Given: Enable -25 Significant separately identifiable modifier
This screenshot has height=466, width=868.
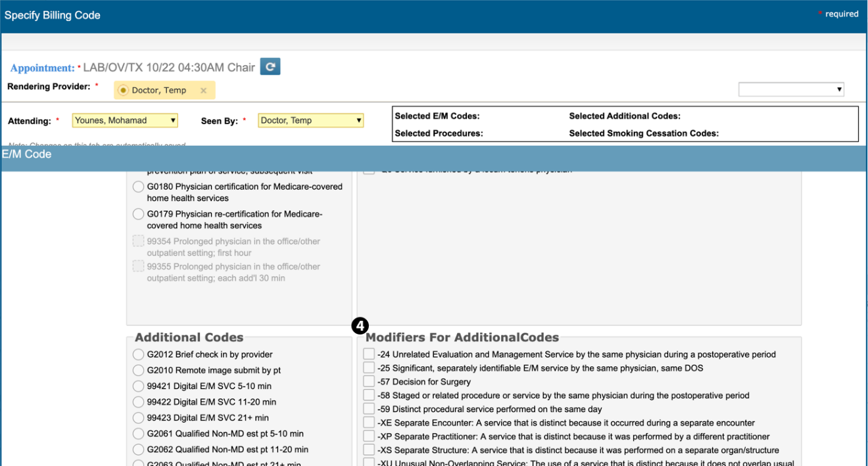Looking at the screenshot, I should [369, 368].
